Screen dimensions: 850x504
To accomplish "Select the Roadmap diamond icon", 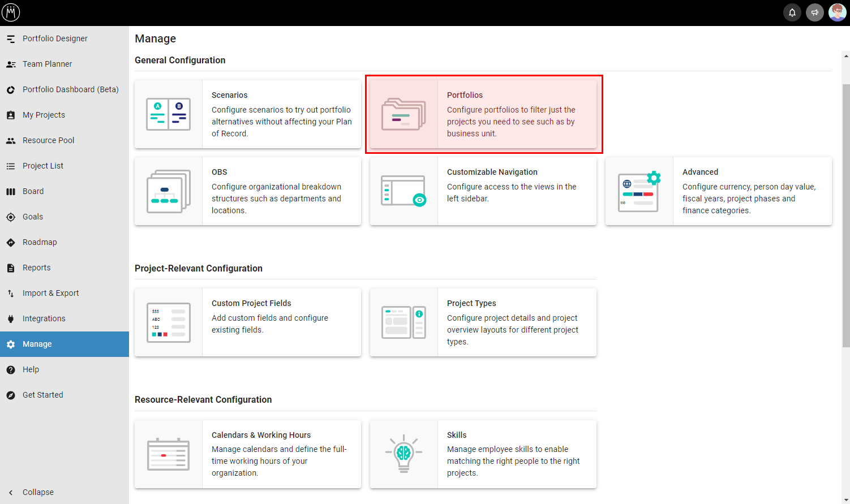I will coord(11,242).
